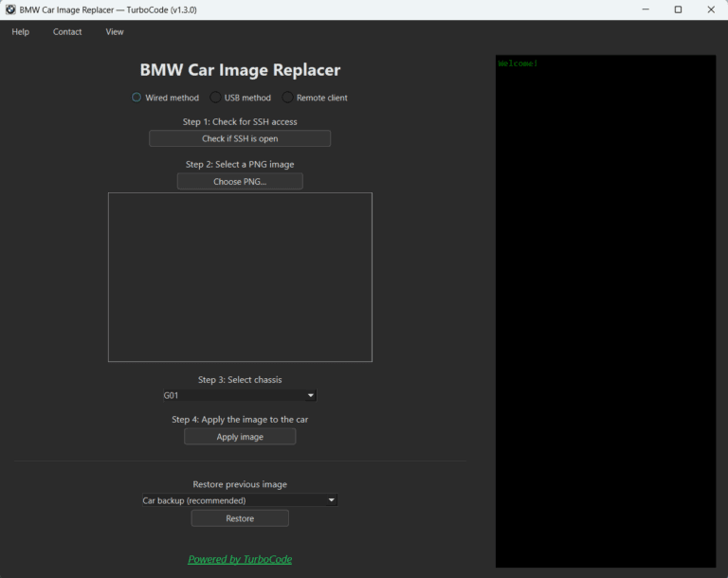The image size is (728, 578).
Task: Open the View menu
Action: [115, 32]
